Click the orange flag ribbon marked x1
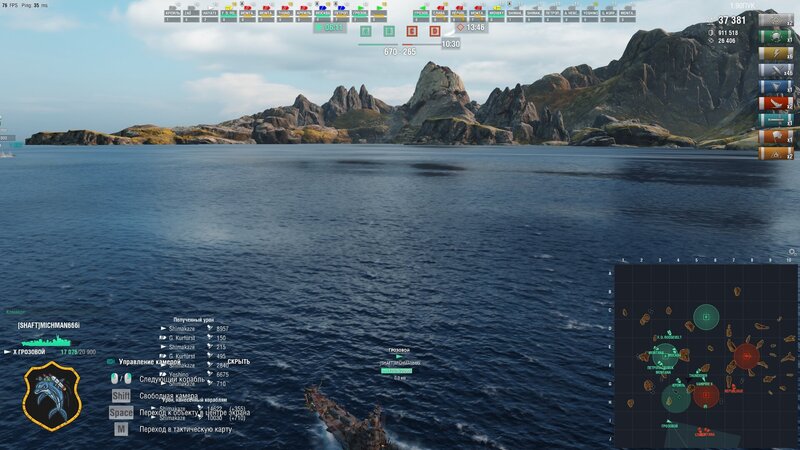 coord(776,137)
